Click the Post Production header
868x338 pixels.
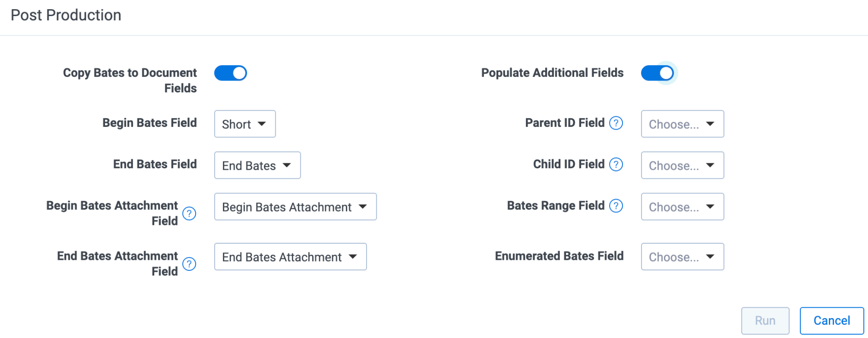(66, 15)
